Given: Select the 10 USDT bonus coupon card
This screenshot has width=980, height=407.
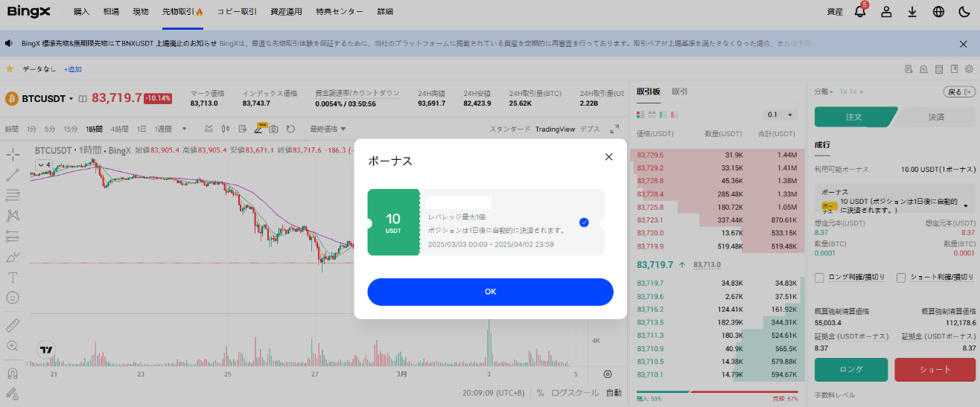Looking at the screenshot, I should click(x=486, y=222).
